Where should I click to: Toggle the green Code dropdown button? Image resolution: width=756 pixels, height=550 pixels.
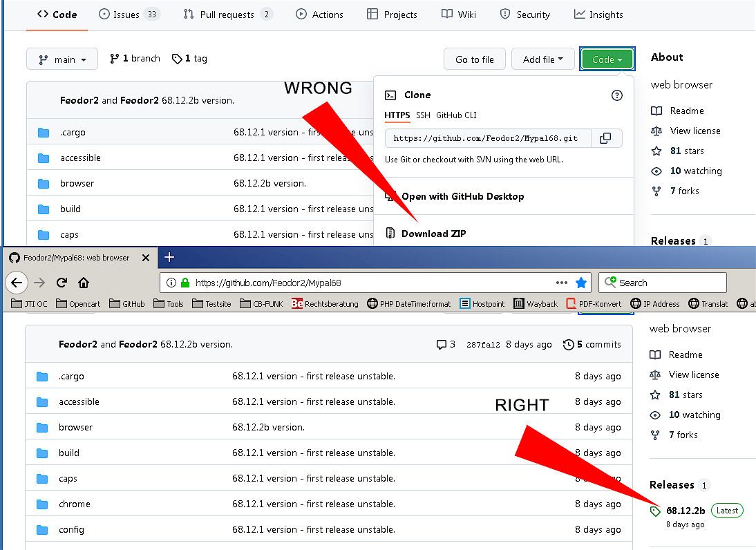pos(607,59)
